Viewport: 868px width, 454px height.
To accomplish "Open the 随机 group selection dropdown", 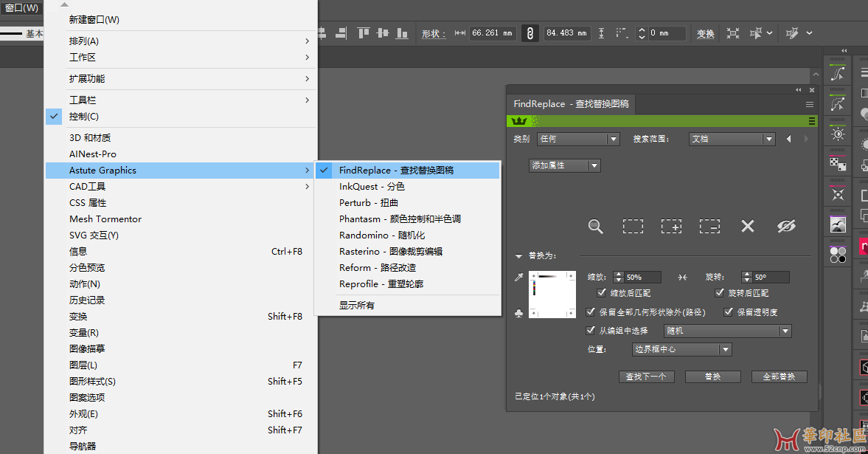I will [x=727, y=331].
